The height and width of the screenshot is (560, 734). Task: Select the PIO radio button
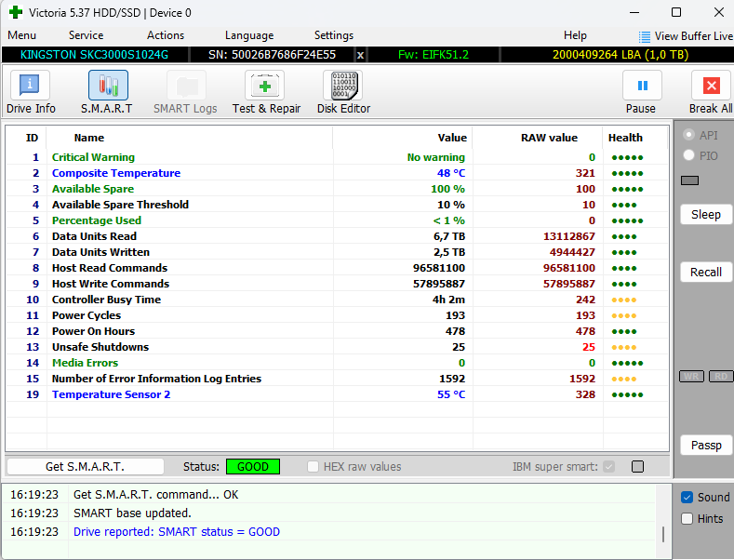click(689, 155)
